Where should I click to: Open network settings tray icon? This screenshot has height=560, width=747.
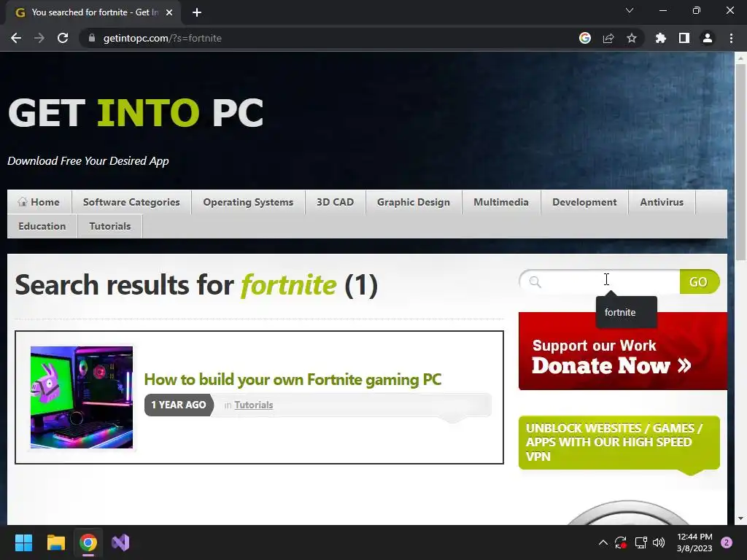pyautogui.click(x=640, y=542)
